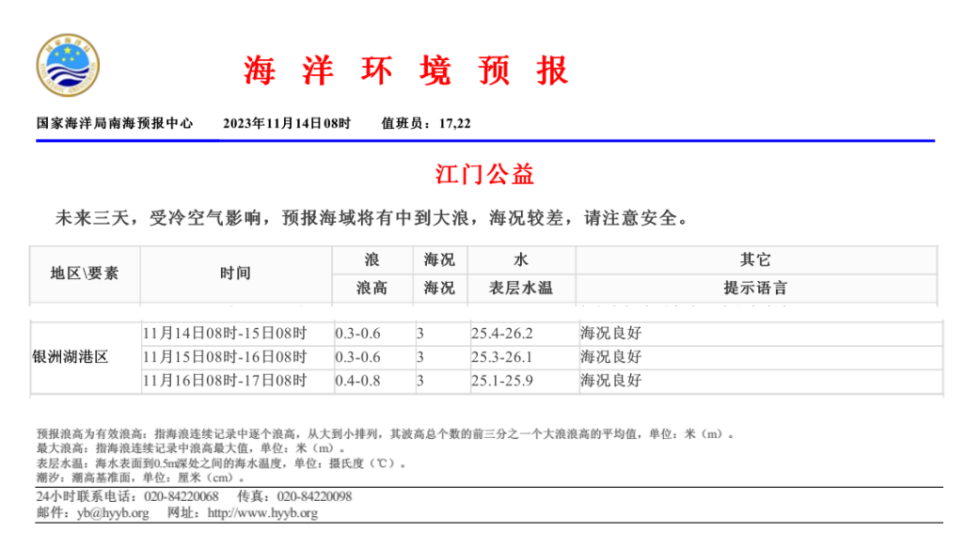Select the 海洋环境预报 red title
The image size is (980, 548).
[406, 70]
